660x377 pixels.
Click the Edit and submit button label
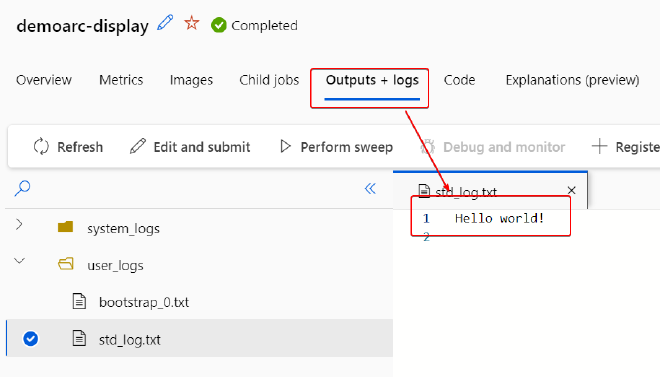pyautogui.click(x=202, y=147)
